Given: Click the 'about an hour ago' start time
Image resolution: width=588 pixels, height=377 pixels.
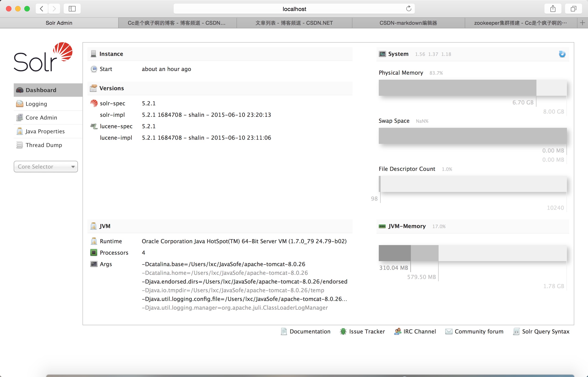Looking at the screenshot, I should [x=167, y=69].
